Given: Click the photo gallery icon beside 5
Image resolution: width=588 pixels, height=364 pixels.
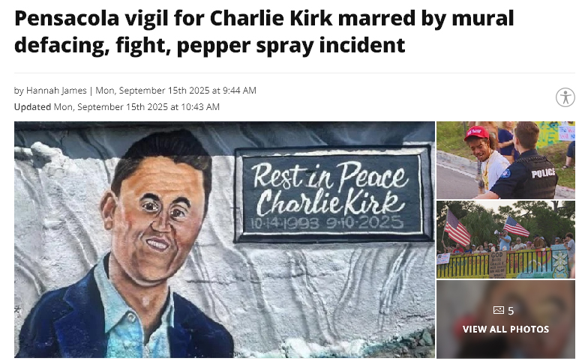Looking at the screenshot, I should tap(498, 310).
